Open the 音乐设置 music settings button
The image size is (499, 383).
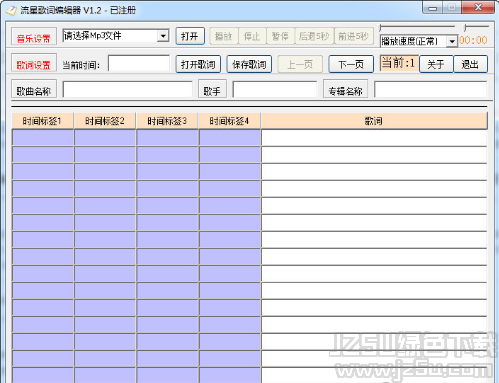34,36
